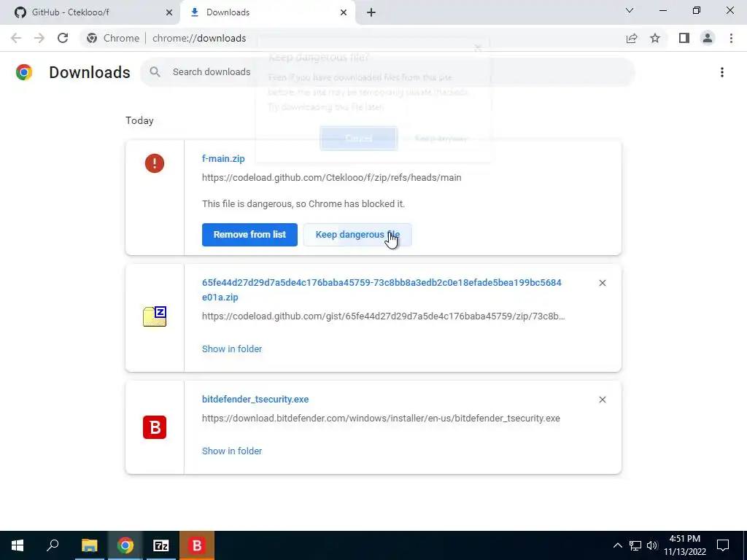747x560 pixels.
Task: Open the side panel icon
Action: (x=684, y=38)
